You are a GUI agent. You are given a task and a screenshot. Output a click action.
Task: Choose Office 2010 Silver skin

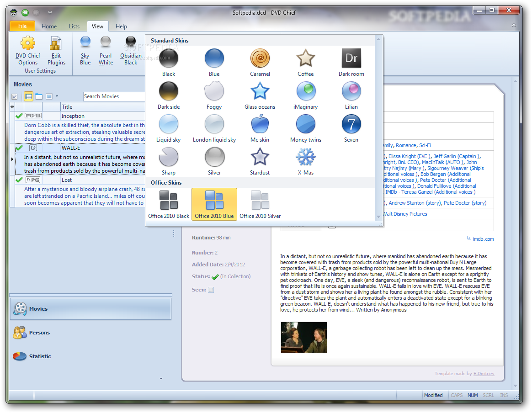[x=260, y=204]
